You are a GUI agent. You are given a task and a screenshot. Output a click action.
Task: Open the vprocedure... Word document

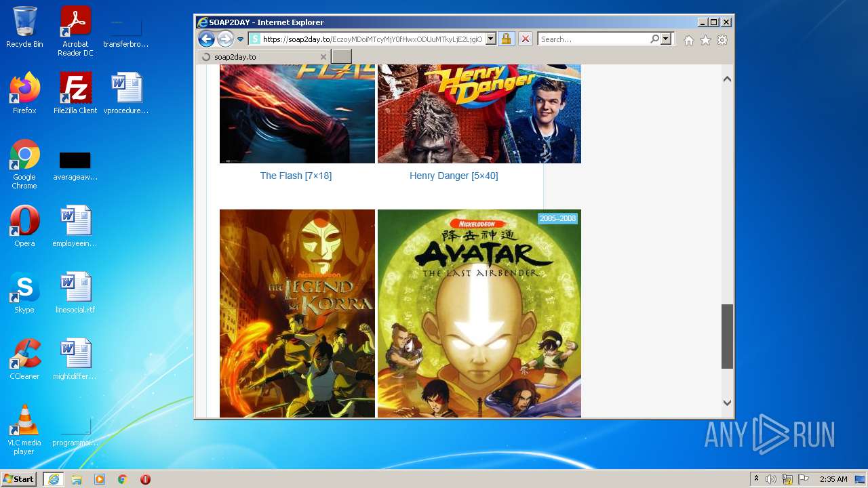coord(126,94)
